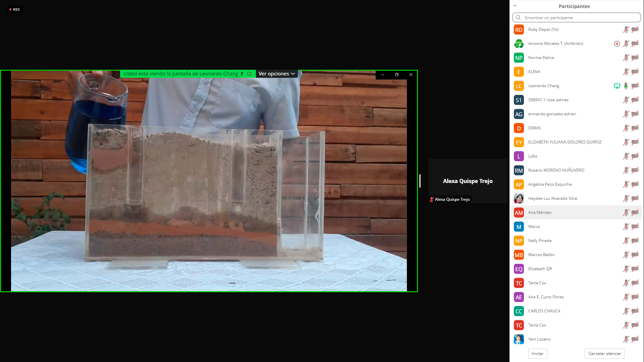Click Lidia camera-off icon
The image size is (644, 362).
click(635, 156)
